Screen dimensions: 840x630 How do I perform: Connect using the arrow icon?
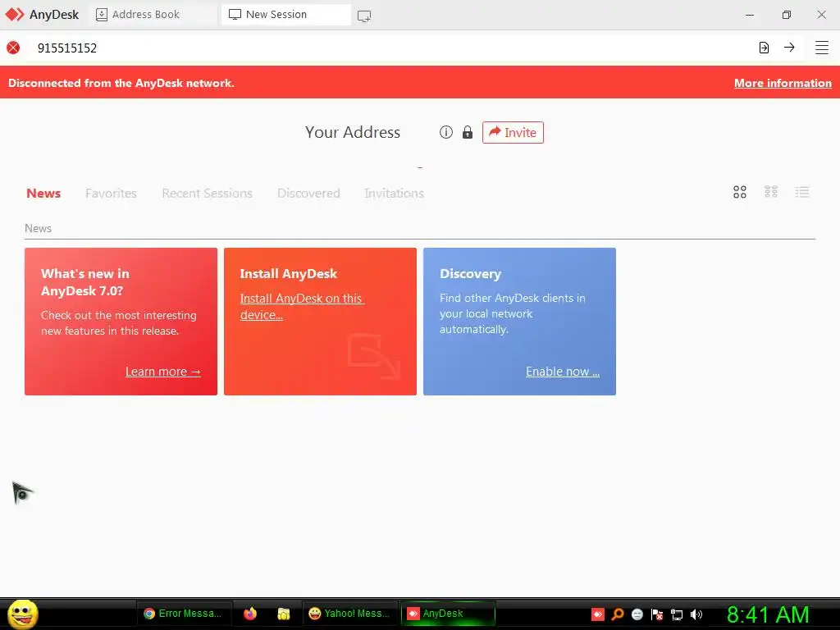[x=789, y=47]
